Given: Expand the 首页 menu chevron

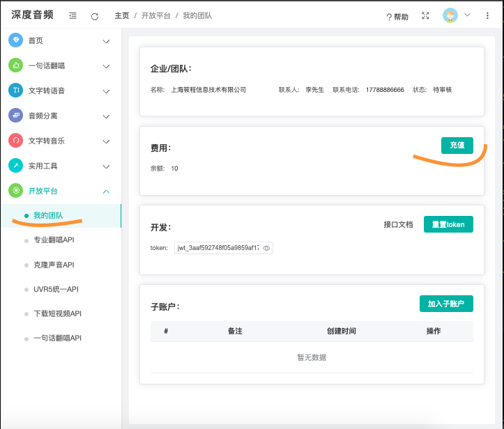Looking at the screenshot, I should (x=106, y=41).
